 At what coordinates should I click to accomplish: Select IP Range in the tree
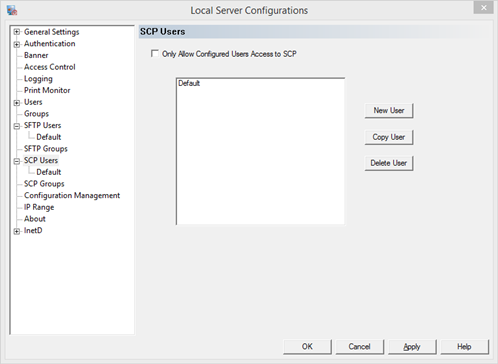click(x=39, y=207)
